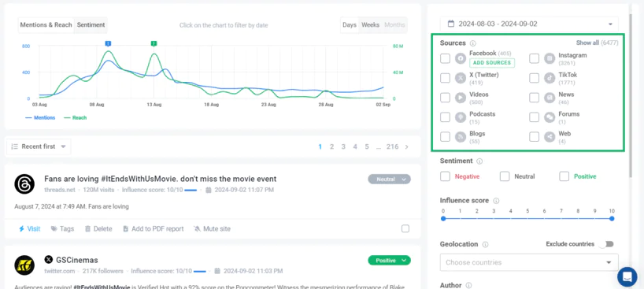
Task: Click the X logo beside GSCinemas
Action: click(x=49, y=260)
